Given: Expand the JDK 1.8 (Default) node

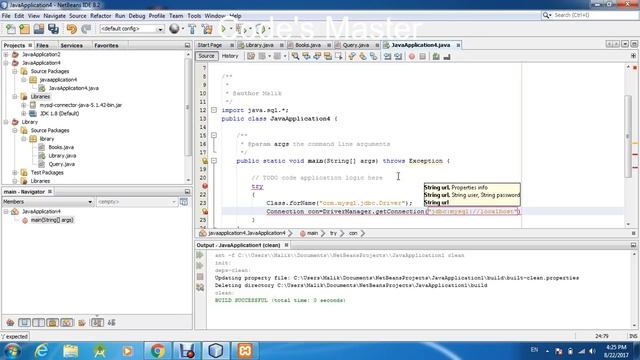Looking at the screenshot, I should (23, 113).
